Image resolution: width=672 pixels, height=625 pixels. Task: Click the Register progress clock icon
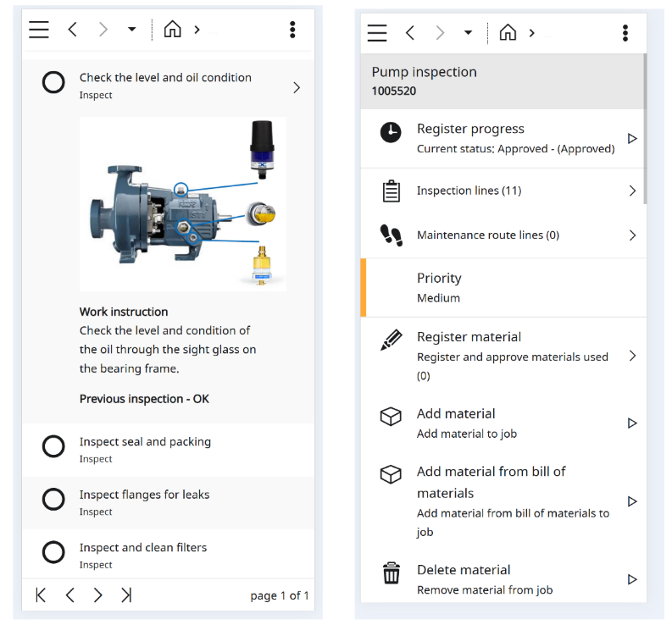391,132
